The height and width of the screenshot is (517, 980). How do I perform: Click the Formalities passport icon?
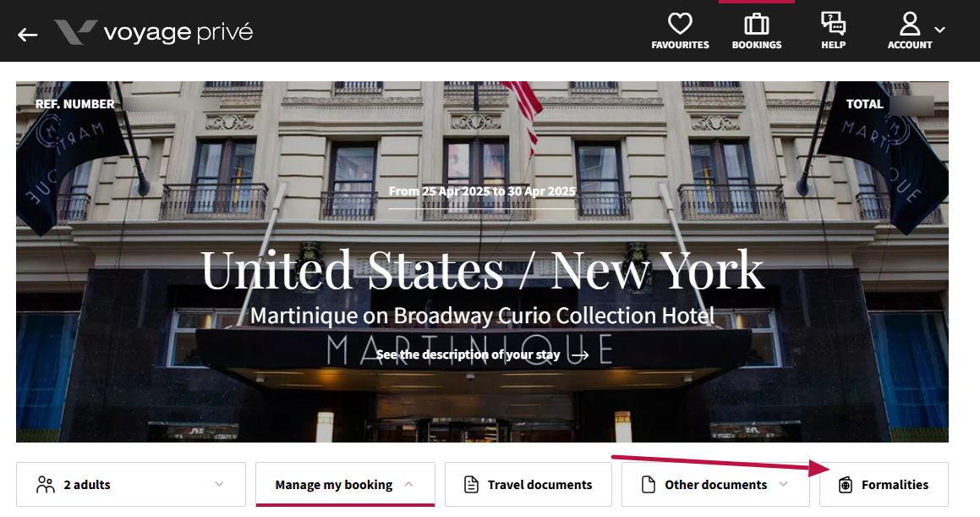click(x=845, y=485)
